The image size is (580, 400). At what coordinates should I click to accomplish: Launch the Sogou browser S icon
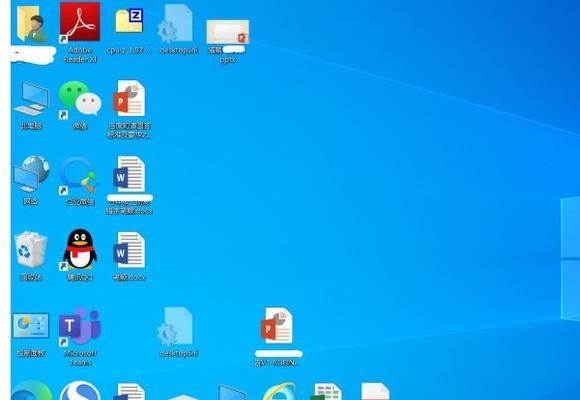click(80, 391)
